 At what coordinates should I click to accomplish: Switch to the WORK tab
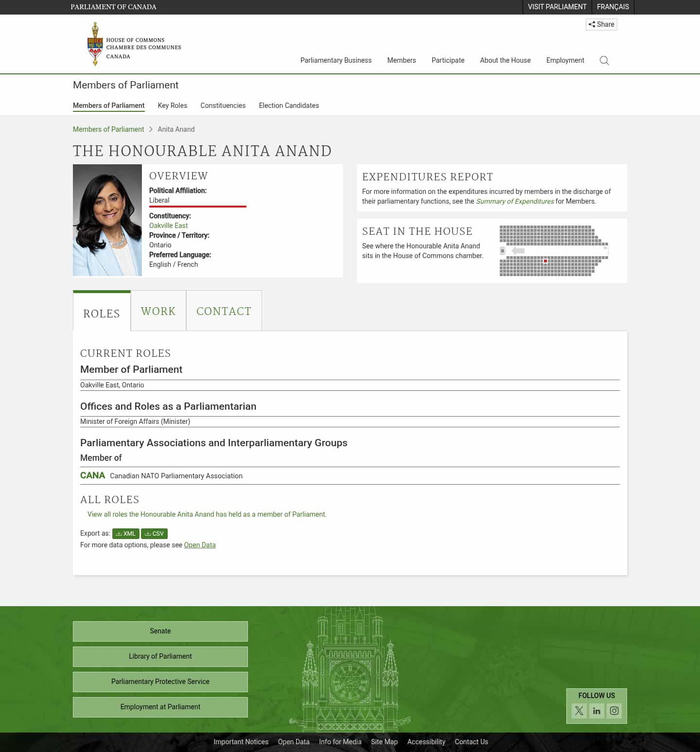click(x=158, y=311)
